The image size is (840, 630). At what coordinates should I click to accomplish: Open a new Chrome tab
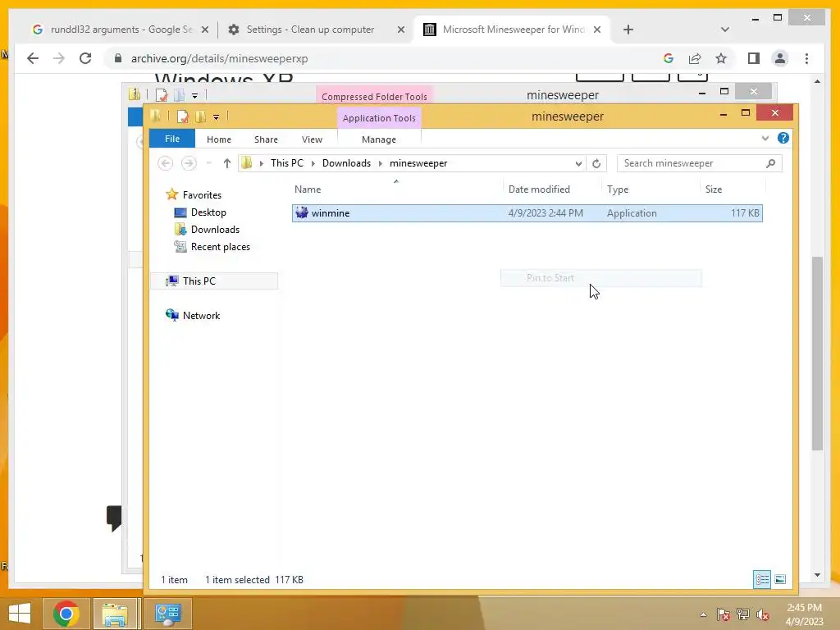pyautogui.click(x=628, y=30)
